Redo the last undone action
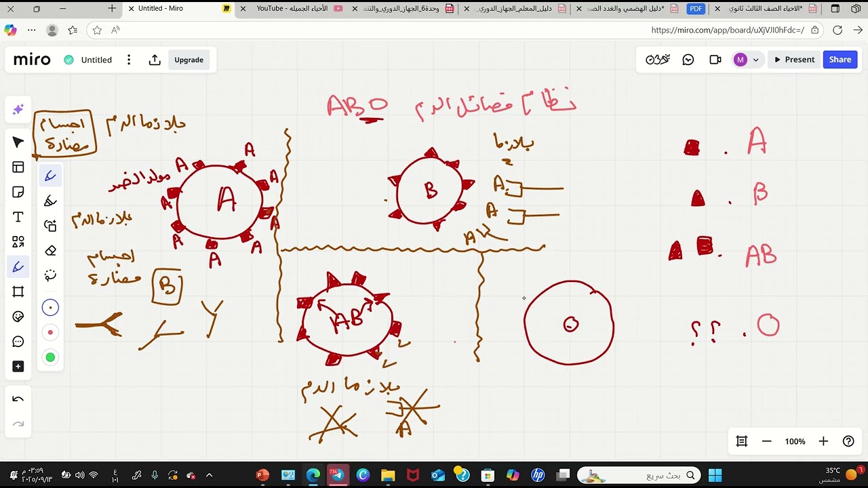The height and width of the screenshot is (488, 868). tap(18, 424)
